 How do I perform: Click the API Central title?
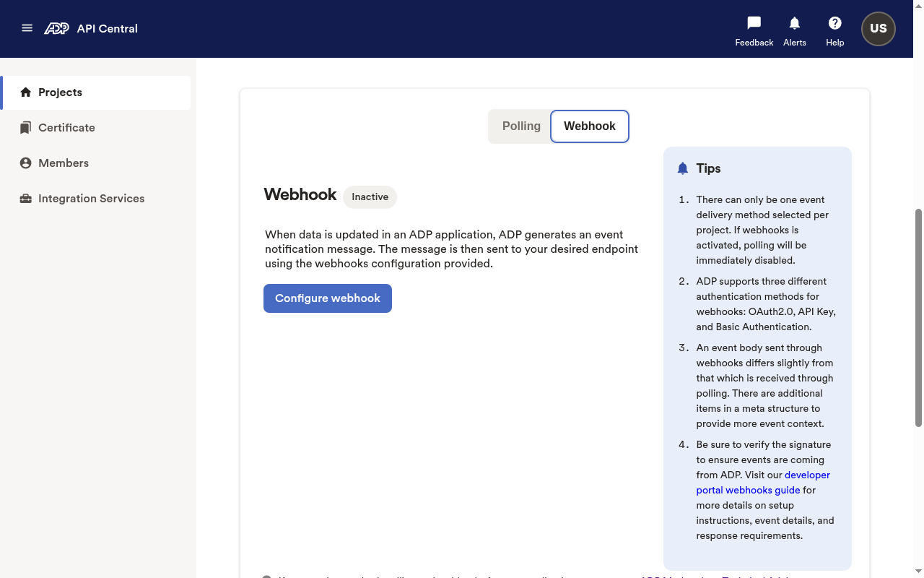(108, 28)
